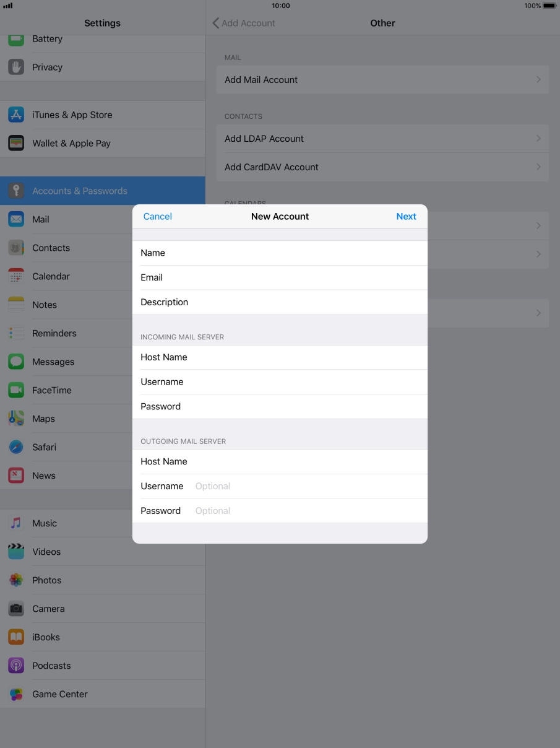
Task: Open Add CardDAV Account via its chevron
Action: coord(538,167)
